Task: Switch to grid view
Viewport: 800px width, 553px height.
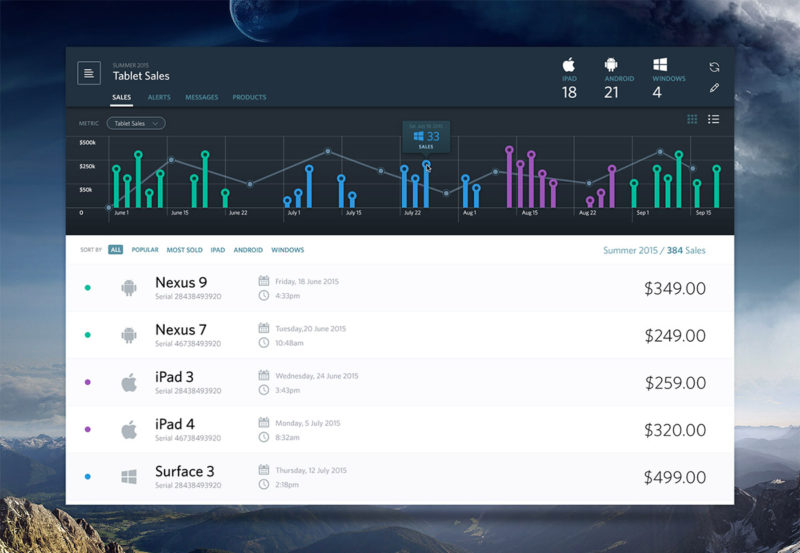Action: [692, 120]
